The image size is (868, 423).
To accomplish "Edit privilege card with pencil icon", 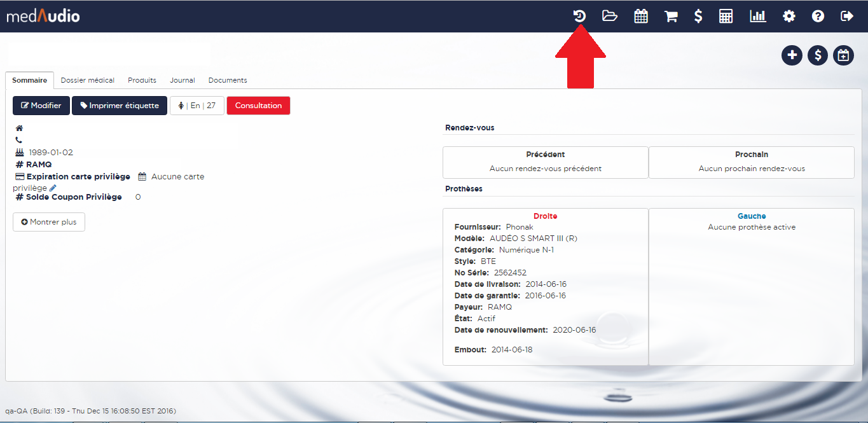I will pyautogui.click(x=53, y=188).
